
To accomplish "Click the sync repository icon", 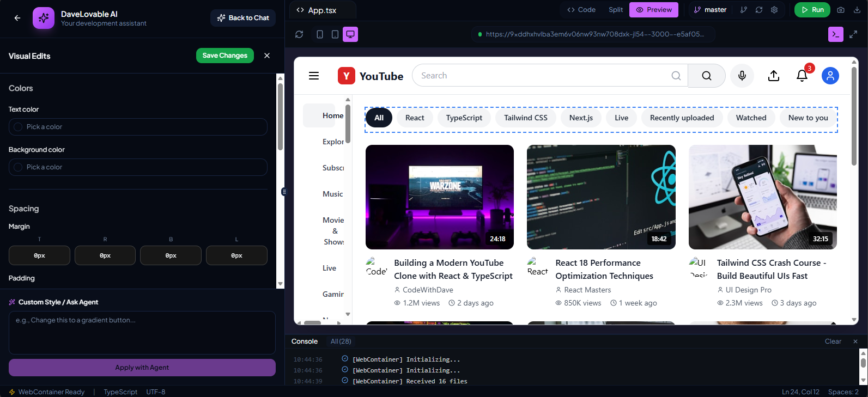I will pos(759,10).
